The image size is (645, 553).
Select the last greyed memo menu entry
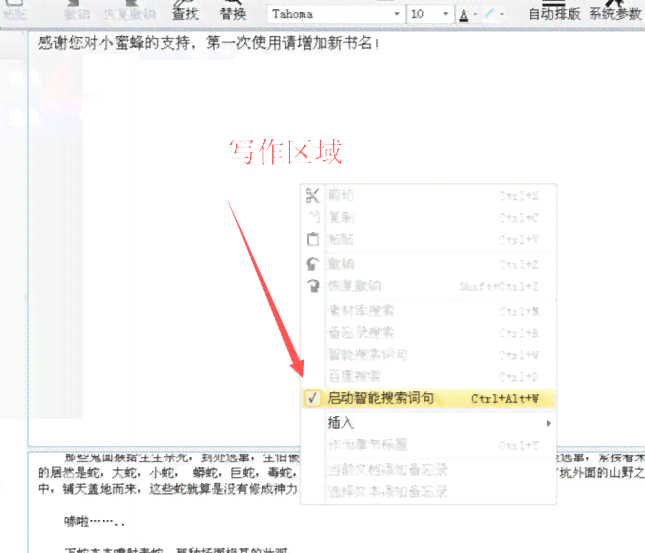[x=428, y=491]
